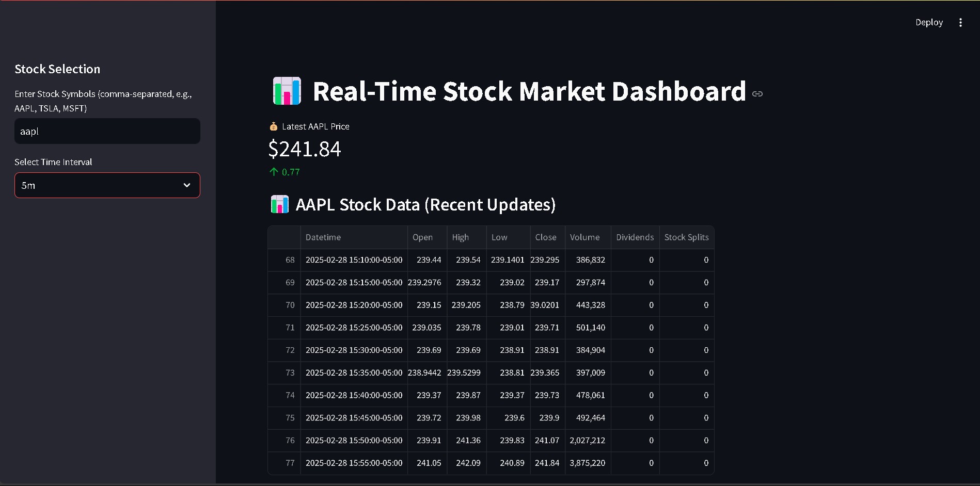The image size is (980, 486).
Task: Click the Low value 239.6
Action: (508, 418)
